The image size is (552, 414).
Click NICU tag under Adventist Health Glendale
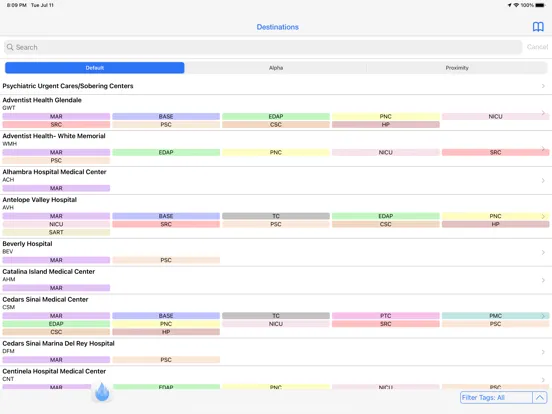coord(495,117)
